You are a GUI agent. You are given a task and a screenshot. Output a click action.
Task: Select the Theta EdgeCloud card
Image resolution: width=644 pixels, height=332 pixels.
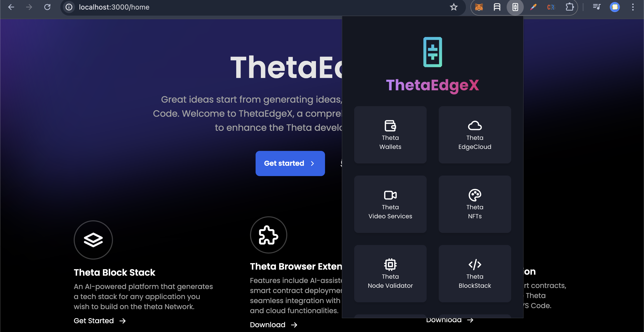tap(475, 135)
